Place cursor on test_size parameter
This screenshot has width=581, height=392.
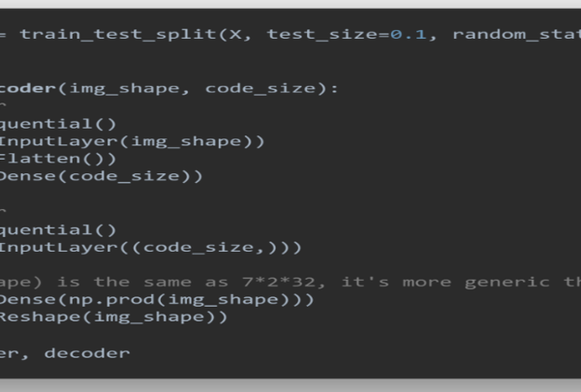(323, 34)
